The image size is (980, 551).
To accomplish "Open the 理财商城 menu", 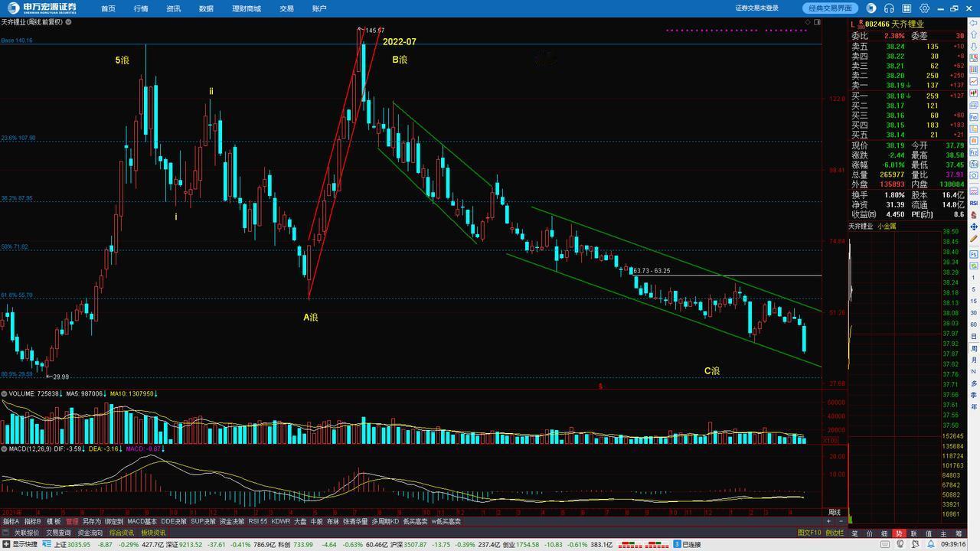I will point(246,8).
